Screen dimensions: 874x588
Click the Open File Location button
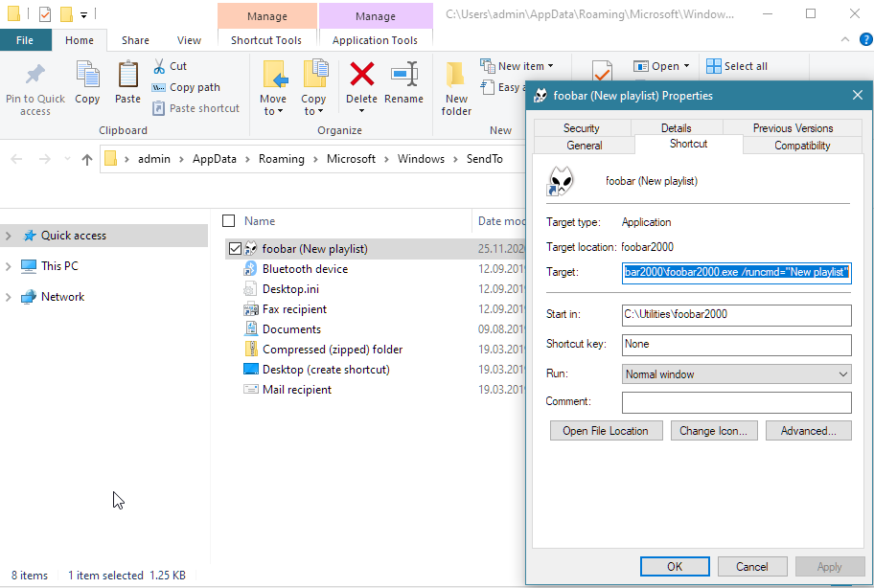605,431
